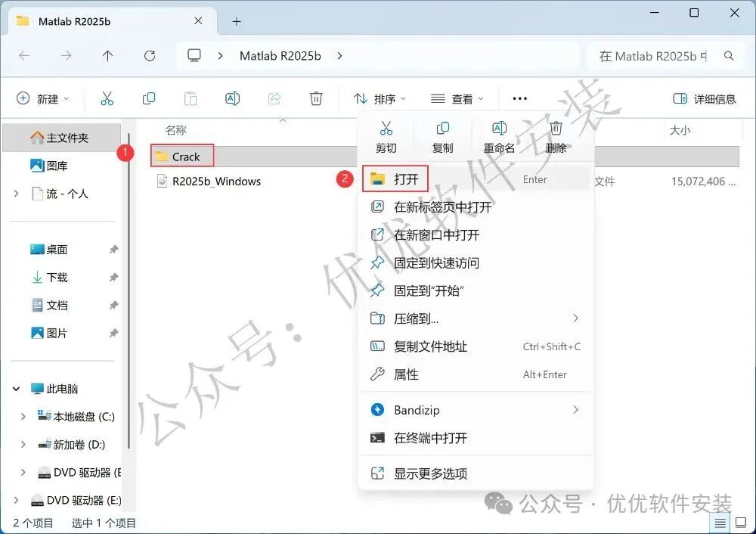Select Rename in the context menu

(499, 138)
